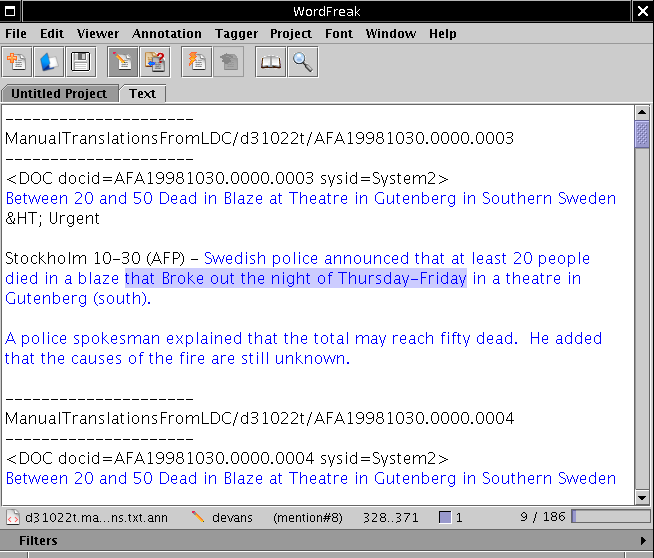Screen dimensions: 654x558
Task: Click the purple color swatch in status bar
Action: (445, 517)
